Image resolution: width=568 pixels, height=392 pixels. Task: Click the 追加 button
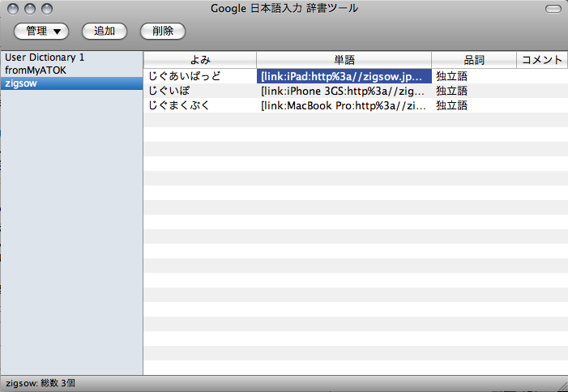tap(105, 31)
